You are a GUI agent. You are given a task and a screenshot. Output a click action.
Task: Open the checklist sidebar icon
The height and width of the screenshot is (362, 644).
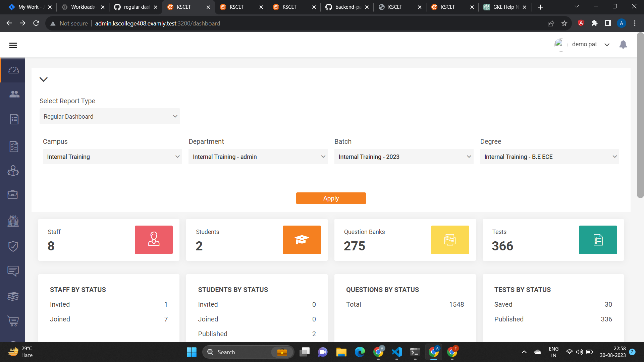click(14, 146)
